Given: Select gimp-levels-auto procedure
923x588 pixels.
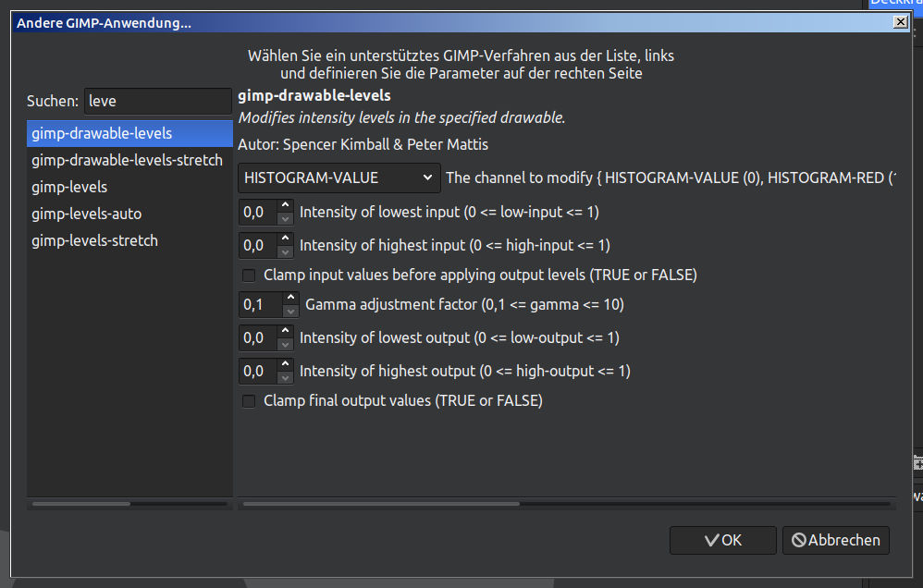Looking at the screenshot, I should (x=129, y=214).
